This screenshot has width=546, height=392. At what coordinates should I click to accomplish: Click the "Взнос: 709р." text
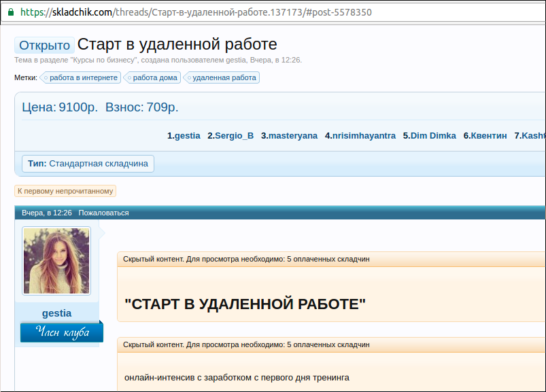141,107
